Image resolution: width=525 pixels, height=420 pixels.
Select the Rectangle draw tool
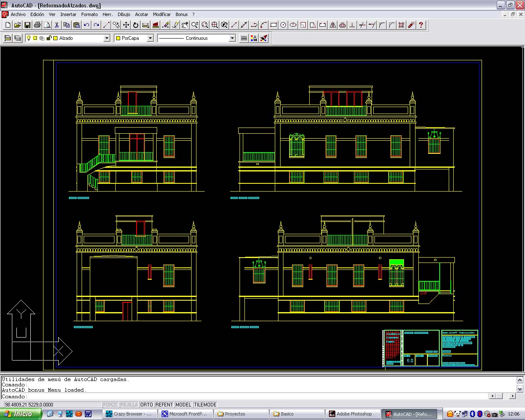point(274,25)
